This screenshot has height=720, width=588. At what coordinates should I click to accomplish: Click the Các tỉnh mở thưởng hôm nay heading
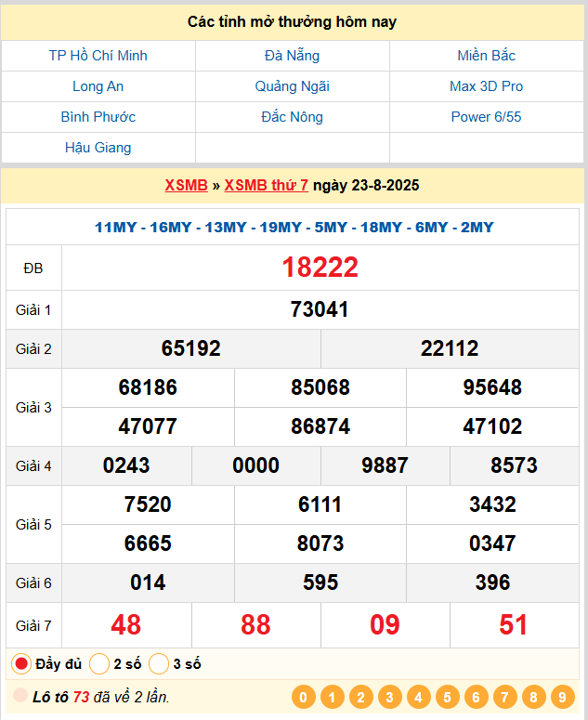pyautogui.click(x=292, y=21)
